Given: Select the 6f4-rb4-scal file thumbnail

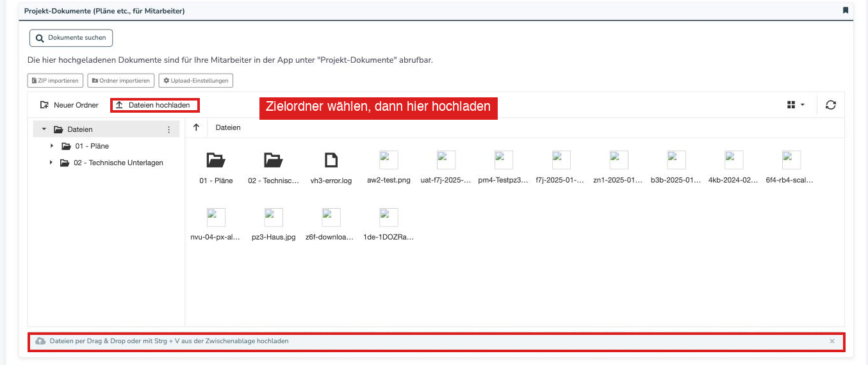Looking at the screenshot, I should point(792,159).
